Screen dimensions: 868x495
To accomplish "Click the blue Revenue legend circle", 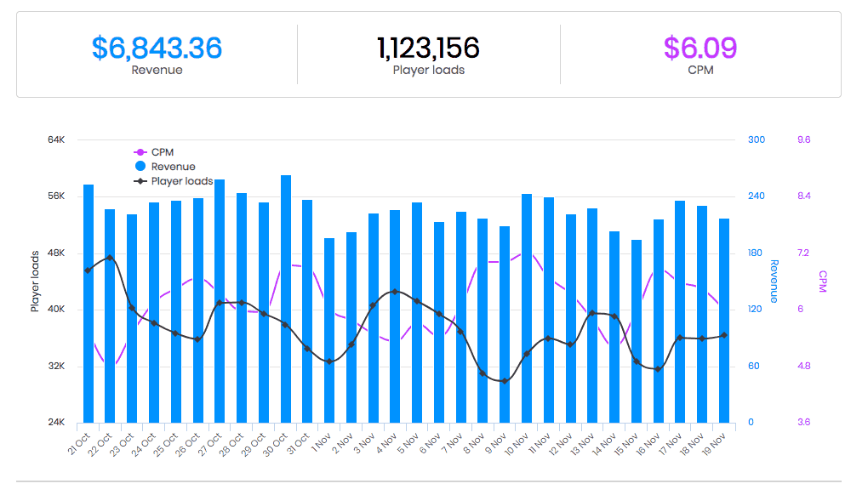I will pos(140,167).
